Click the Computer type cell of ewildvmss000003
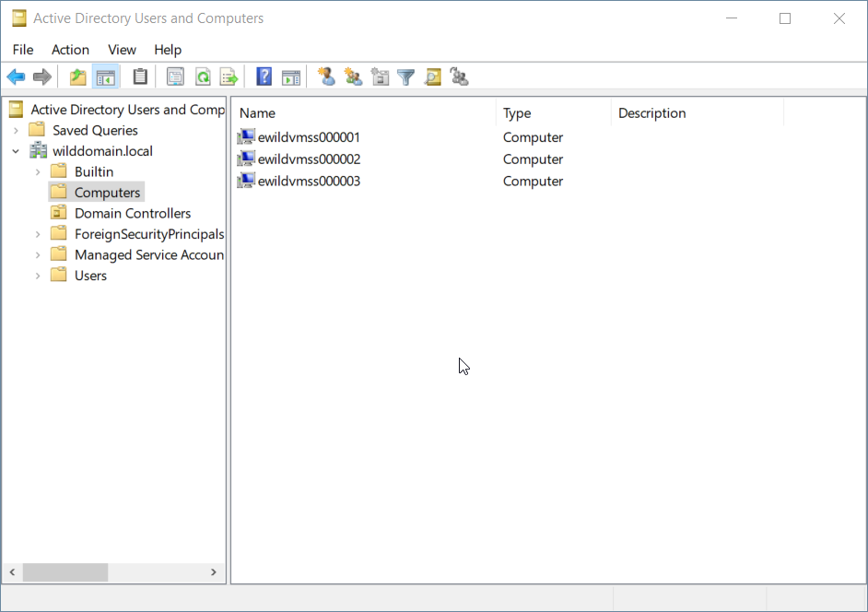Screen dimensions: 868x612 click(x=533, y=181)
